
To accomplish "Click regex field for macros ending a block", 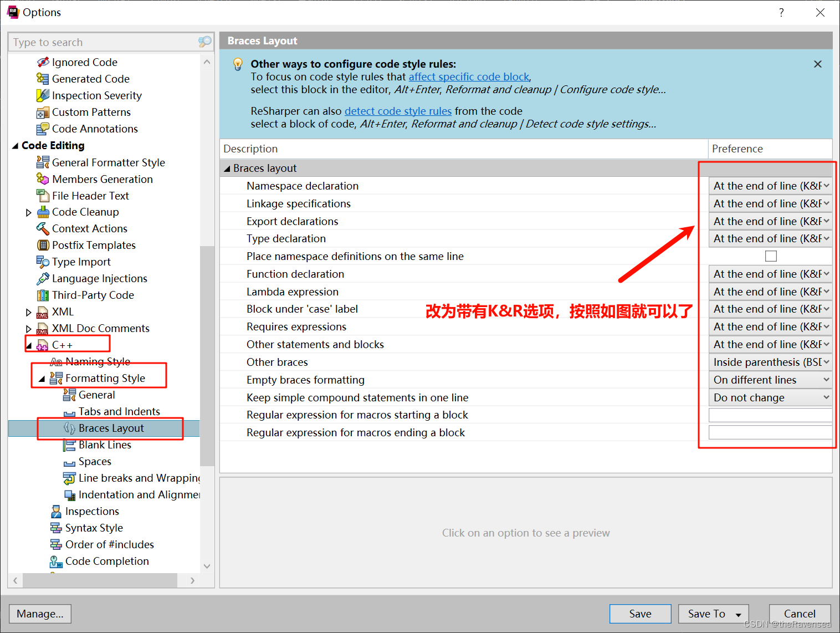I will point(771,433).
